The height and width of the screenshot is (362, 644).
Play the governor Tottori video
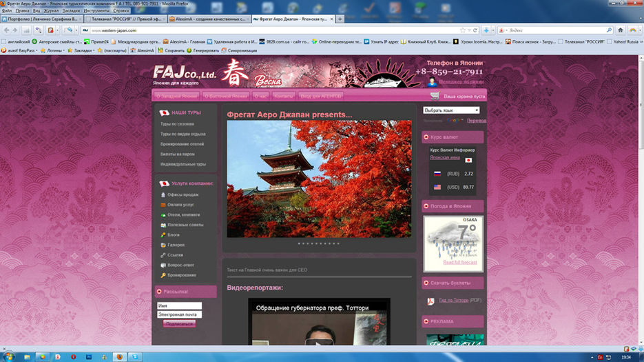pos(319,342)
